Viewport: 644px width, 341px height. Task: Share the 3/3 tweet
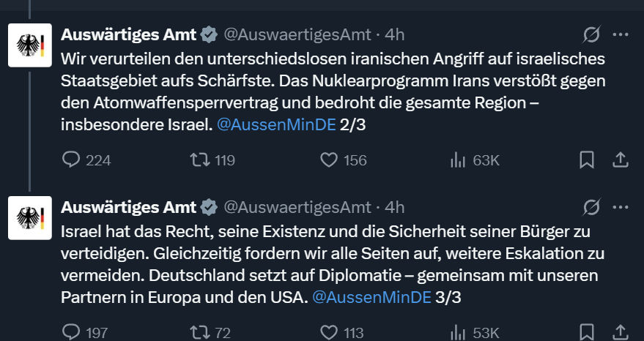(x=621, y=332)
